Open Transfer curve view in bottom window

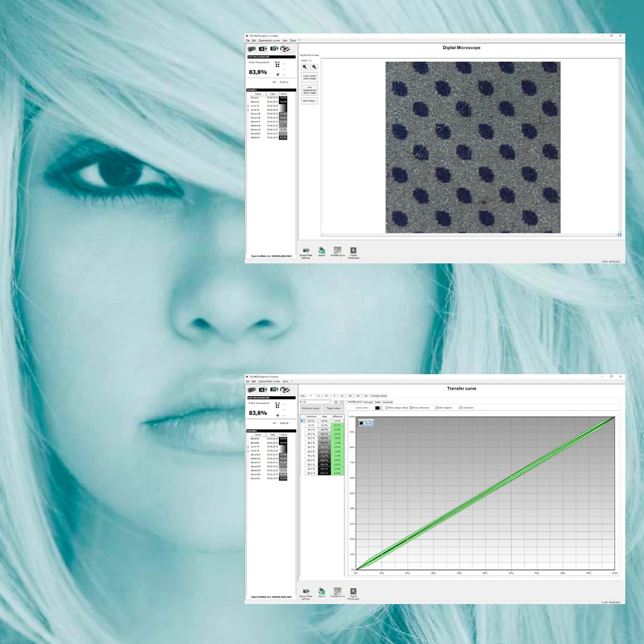pos(337,592)
